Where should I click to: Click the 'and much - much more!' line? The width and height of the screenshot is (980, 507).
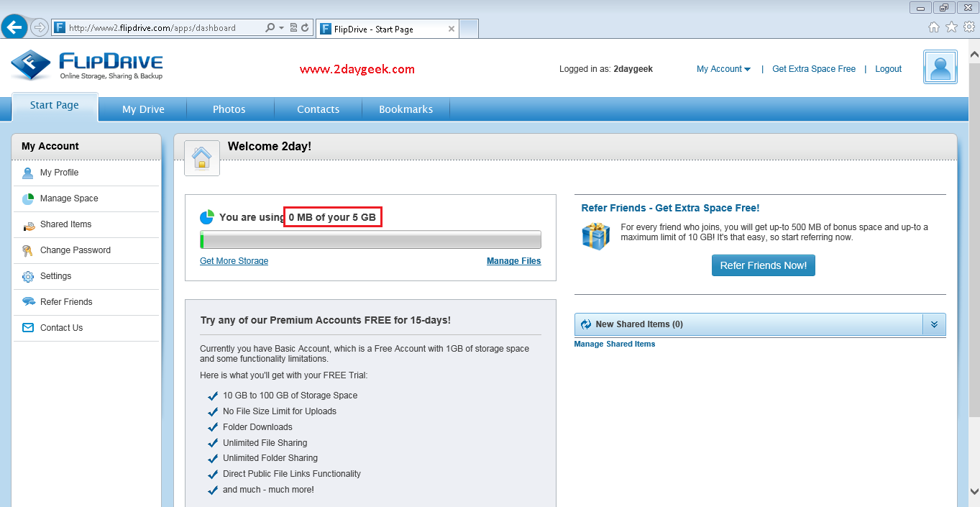(x=268, y=490)
